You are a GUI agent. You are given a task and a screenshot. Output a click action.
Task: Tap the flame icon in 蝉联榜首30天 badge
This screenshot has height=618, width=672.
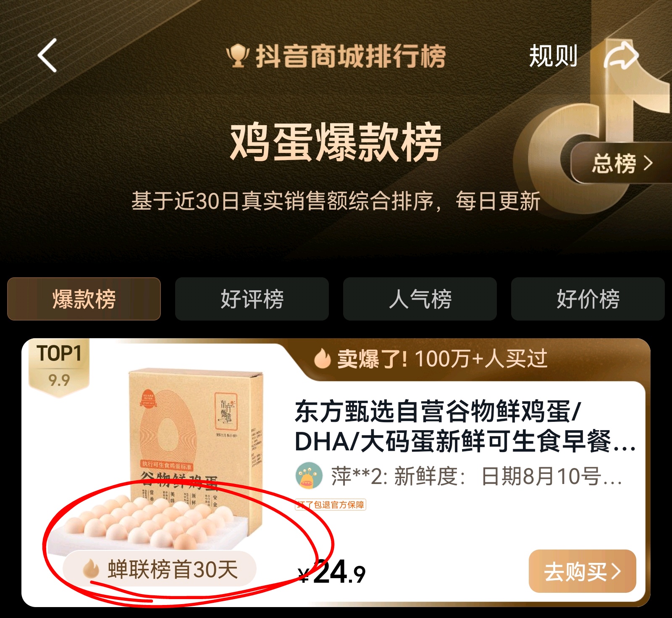[90, 569]
